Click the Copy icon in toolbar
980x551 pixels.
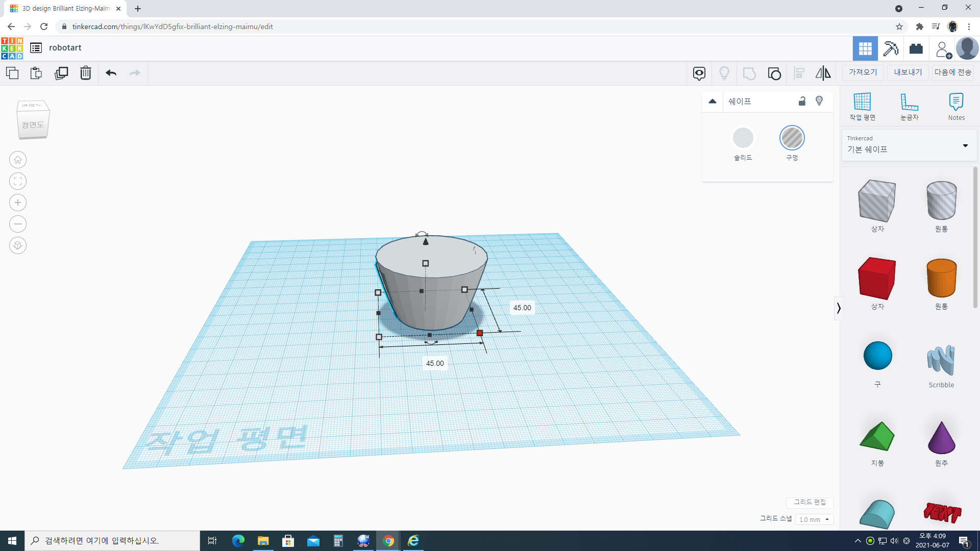[12, 73]
